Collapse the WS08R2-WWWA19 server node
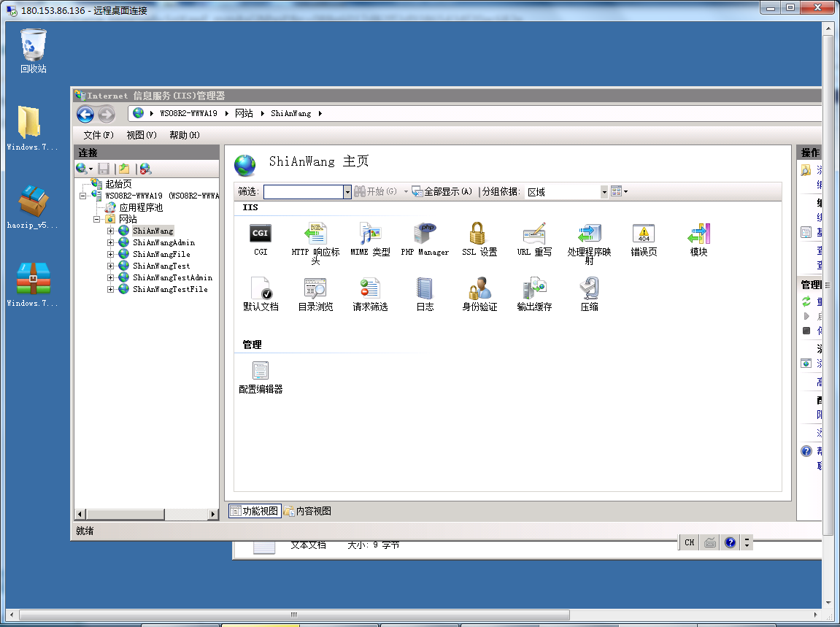The image size is (840, 627). pos(82,196)
